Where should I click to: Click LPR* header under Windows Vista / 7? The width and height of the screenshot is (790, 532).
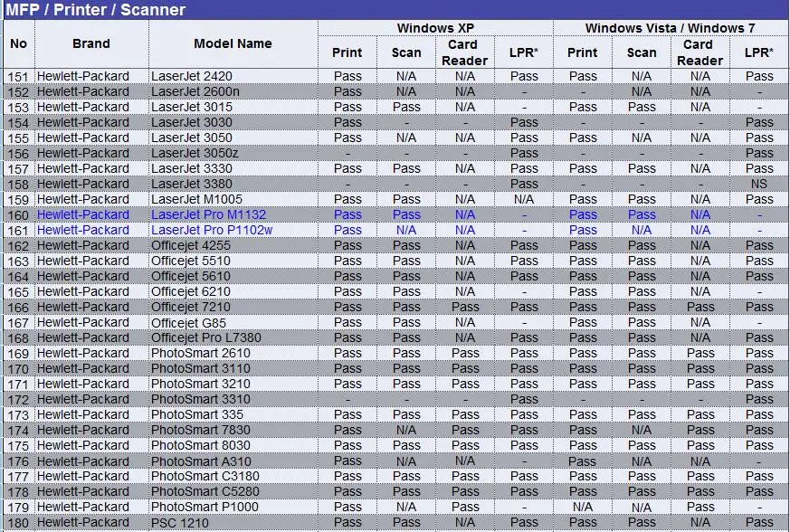coord(758,52)
